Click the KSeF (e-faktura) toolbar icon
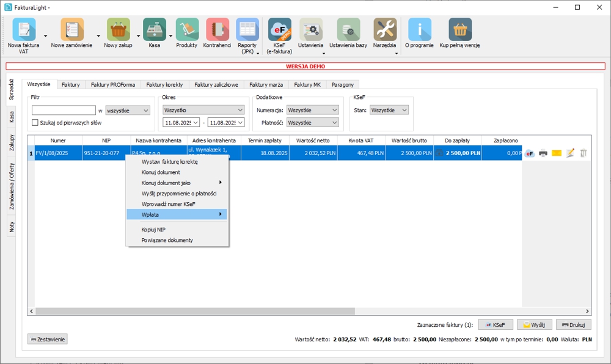The image size is (611, 364). pos(279,30)
